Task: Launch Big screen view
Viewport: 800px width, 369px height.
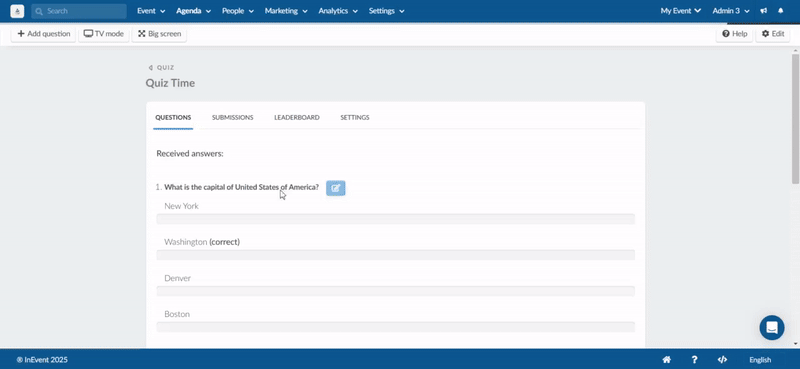Action: coord(159,34)
